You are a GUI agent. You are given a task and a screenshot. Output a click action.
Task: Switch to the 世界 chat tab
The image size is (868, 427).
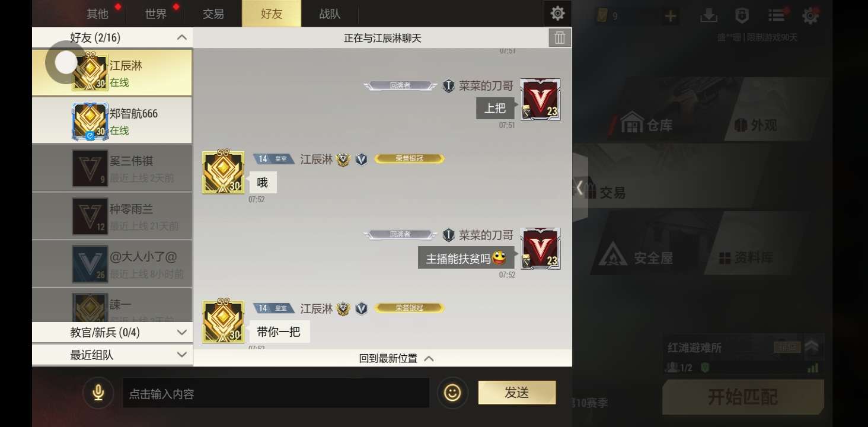pos(156,14)
